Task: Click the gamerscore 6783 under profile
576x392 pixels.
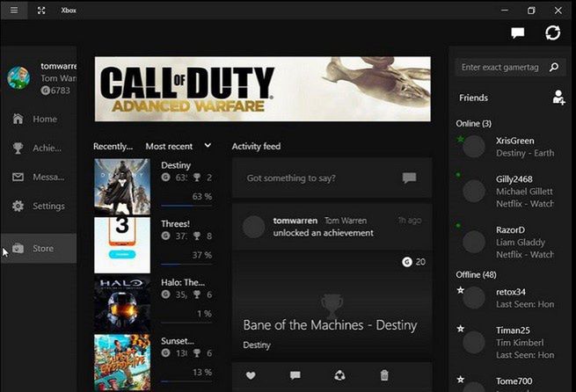Action: 55,91
